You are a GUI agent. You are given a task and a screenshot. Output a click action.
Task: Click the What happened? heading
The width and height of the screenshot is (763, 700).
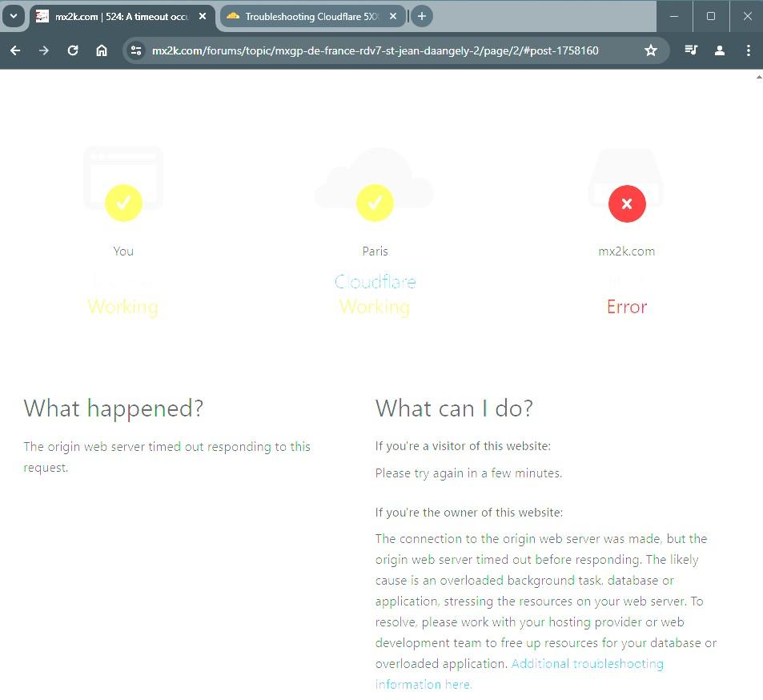coord(114,408)
